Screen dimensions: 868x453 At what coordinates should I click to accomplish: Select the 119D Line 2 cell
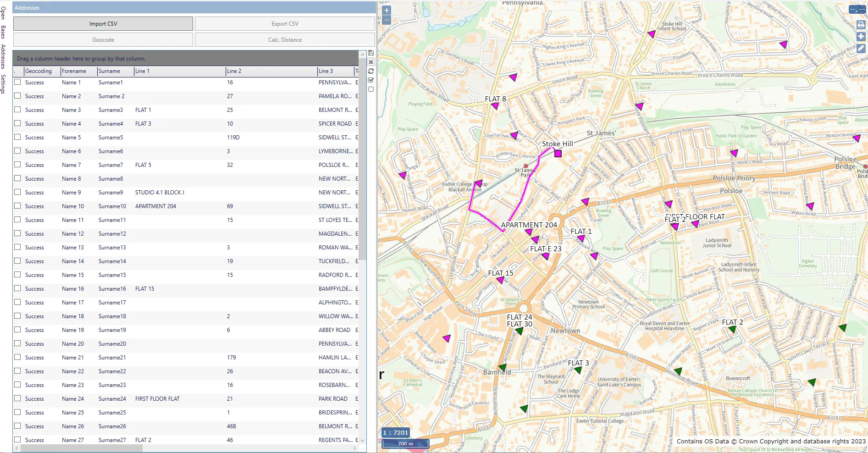click(271, 138)
